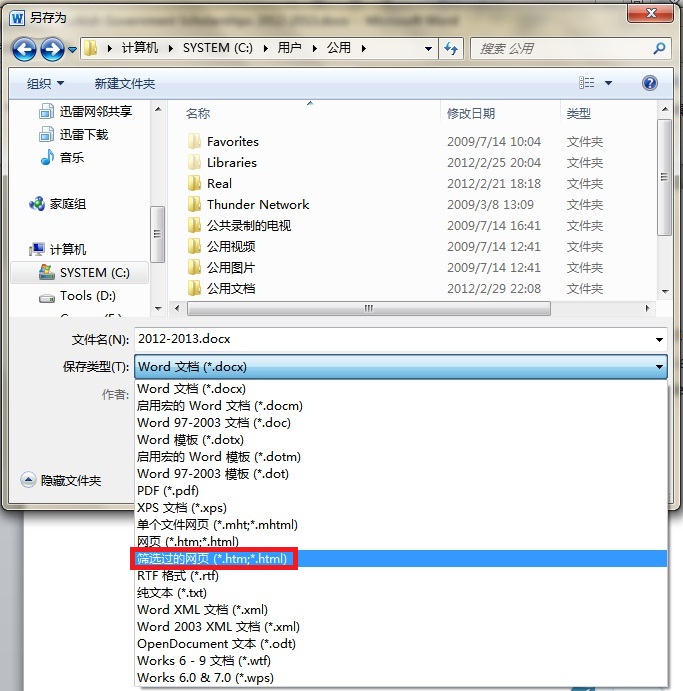Viewport: 683px width, 691px height.
Task: Close the 另存为 dialog
Action: 650,14
